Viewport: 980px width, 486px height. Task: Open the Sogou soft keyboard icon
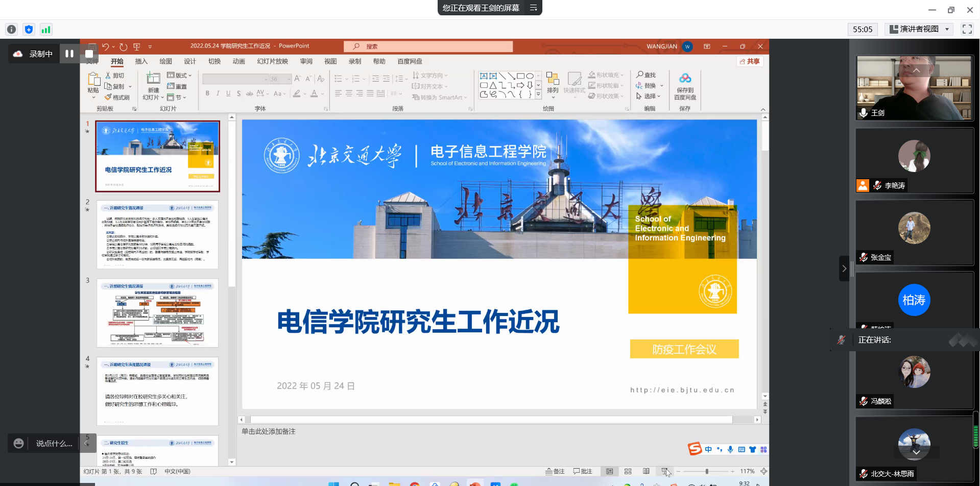tap(742, 449)
